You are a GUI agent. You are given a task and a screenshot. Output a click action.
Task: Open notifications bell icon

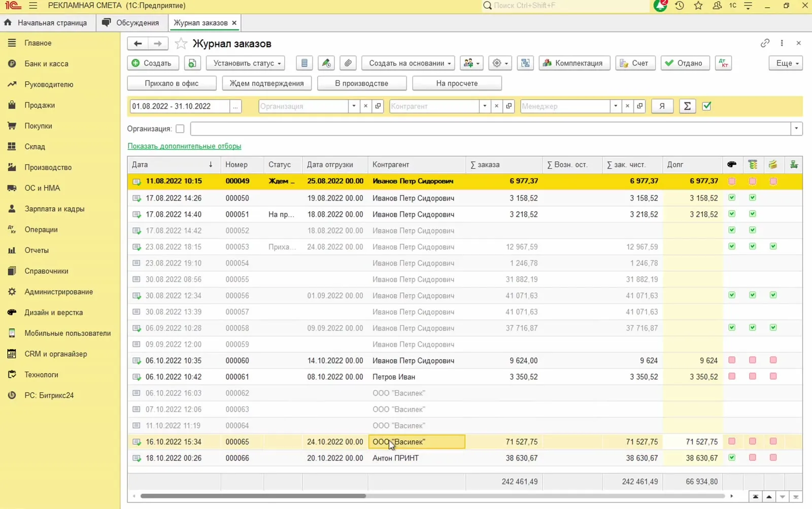click(x=660, y=6)
